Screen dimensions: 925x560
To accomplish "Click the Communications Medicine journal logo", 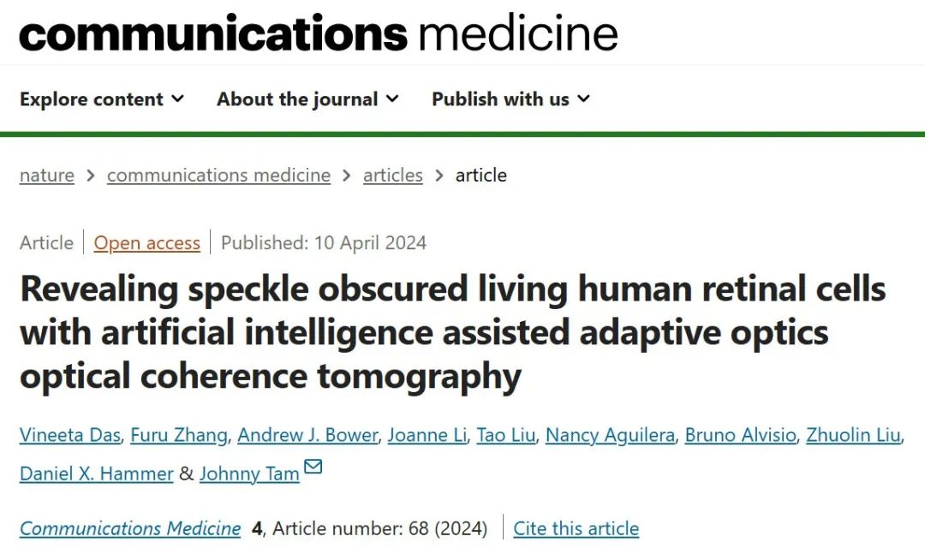I will pyautogui.click(x=318, y=33).
